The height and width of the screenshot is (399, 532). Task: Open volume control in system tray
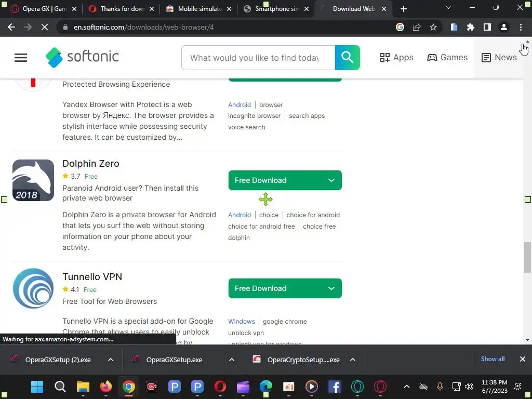click(469, 387)
